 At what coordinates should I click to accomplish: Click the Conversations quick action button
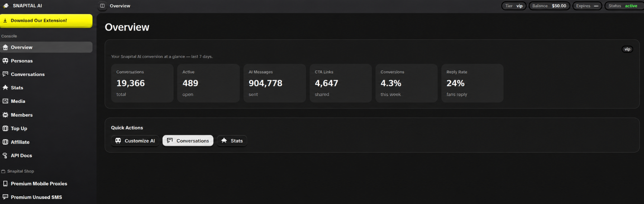point(188,141)
